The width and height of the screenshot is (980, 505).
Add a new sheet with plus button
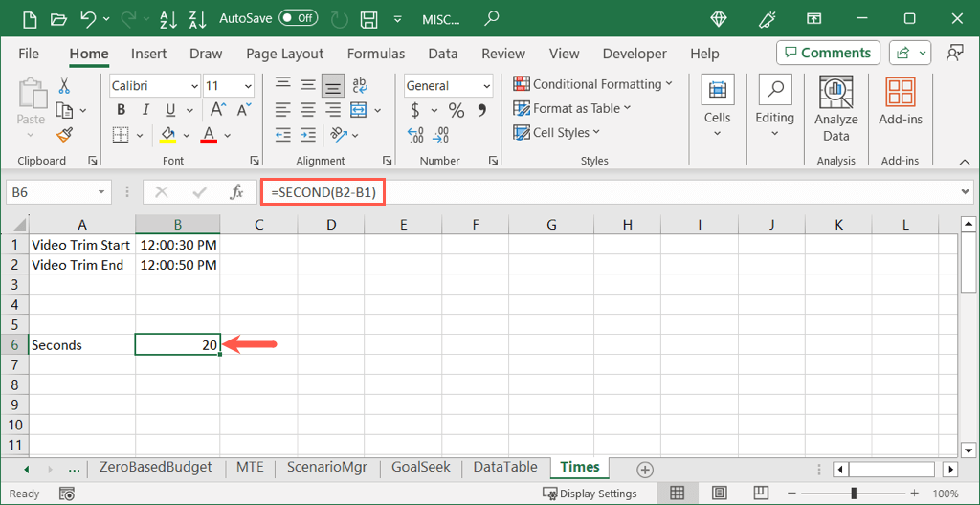pos(644,469)
